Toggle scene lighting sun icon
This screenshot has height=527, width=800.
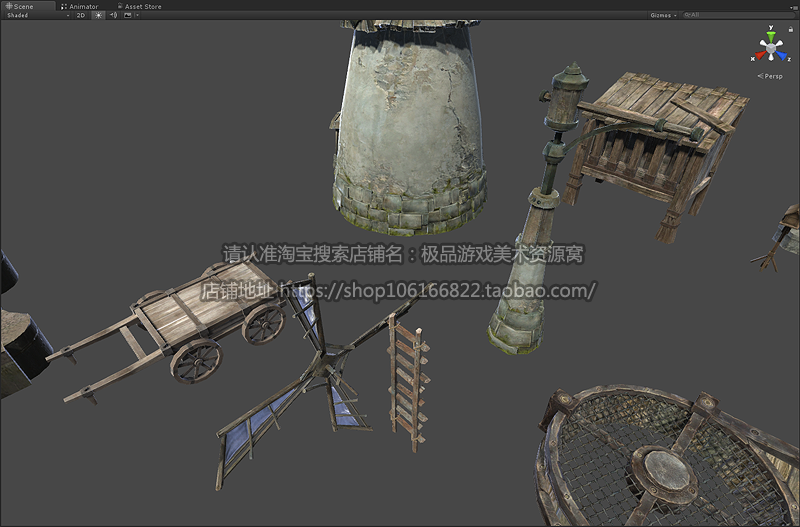click(98, 15)
